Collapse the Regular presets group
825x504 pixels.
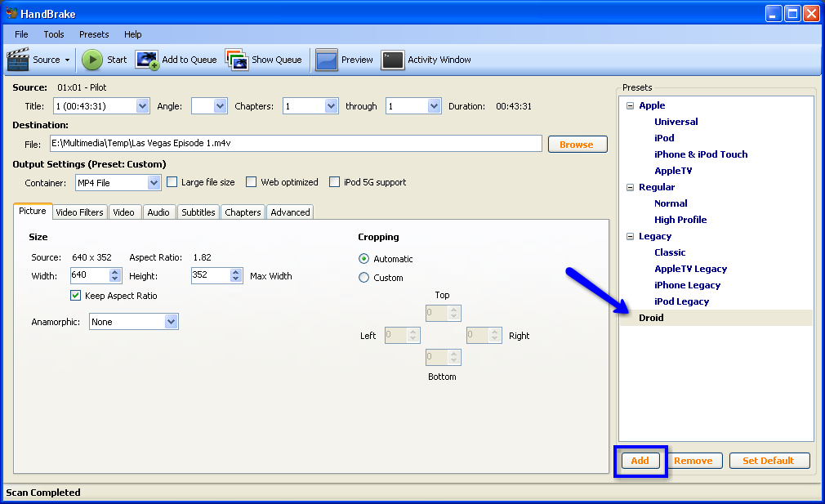631,187
